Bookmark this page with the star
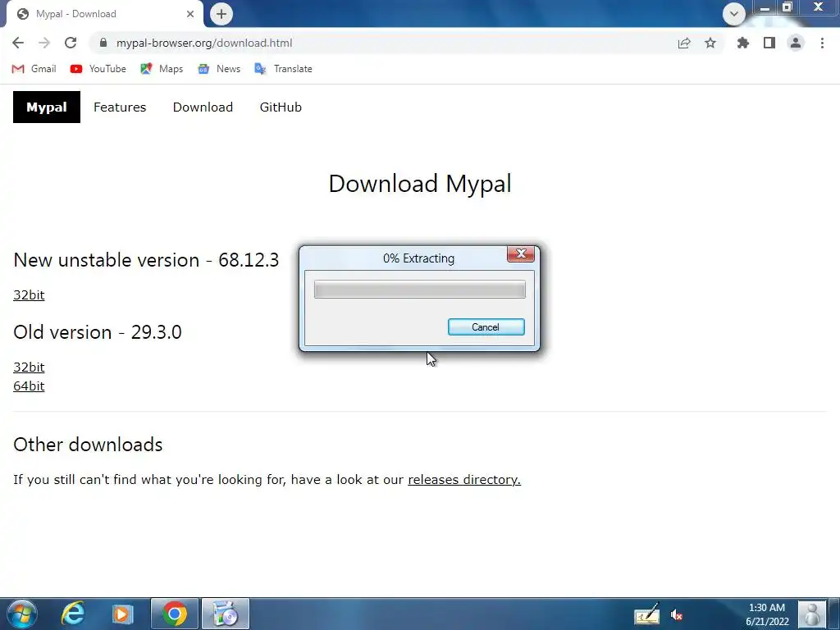840x630 pixels. [710, 43]
